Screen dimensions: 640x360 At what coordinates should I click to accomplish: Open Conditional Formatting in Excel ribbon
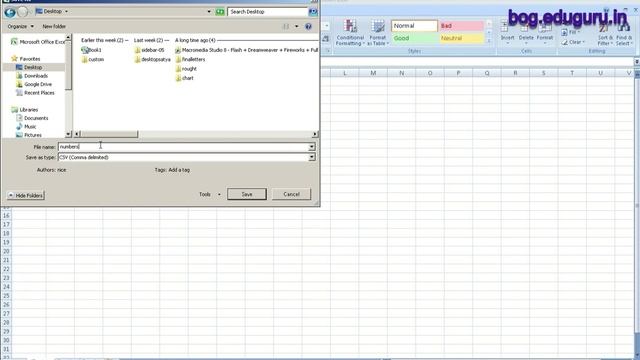click(x=350, y=33)
